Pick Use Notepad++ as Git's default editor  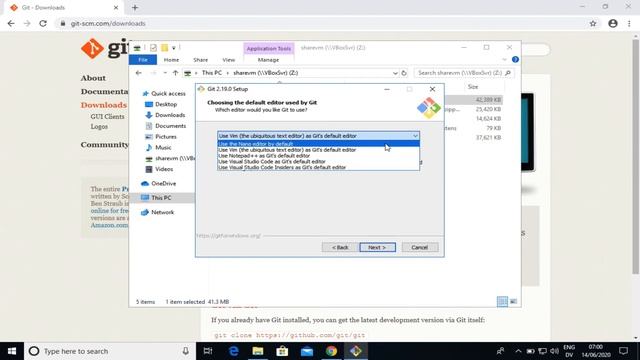(318, 156)
